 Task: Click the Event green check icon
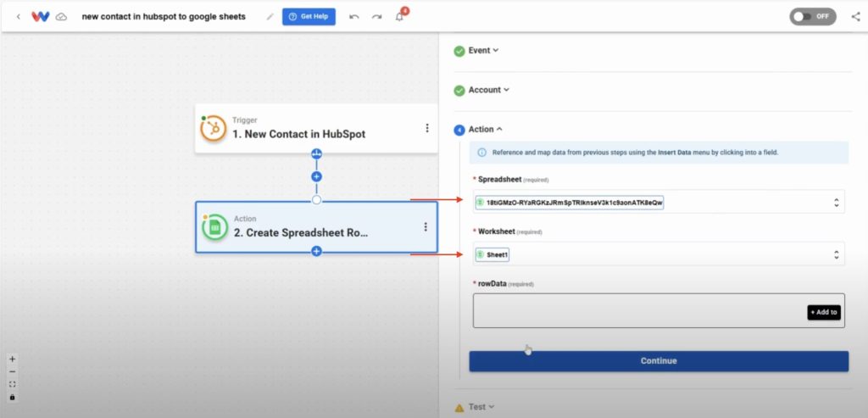[x=459, y=51]
